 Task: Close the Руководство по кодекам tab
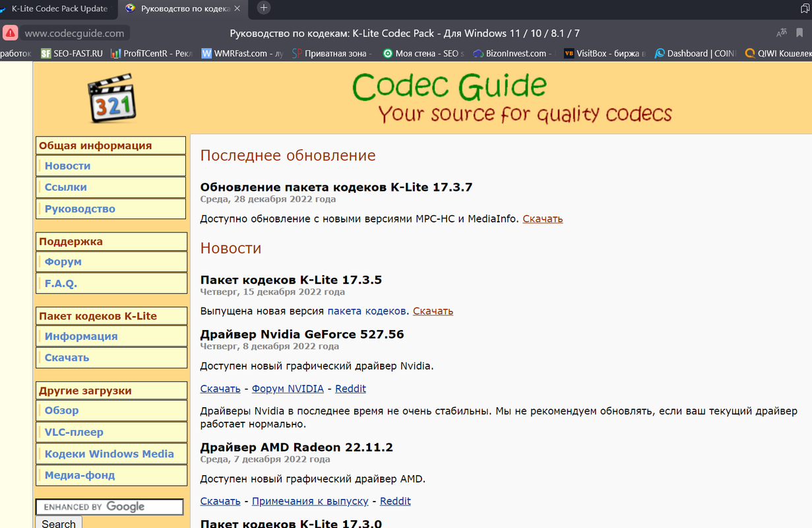pos(237,9)
